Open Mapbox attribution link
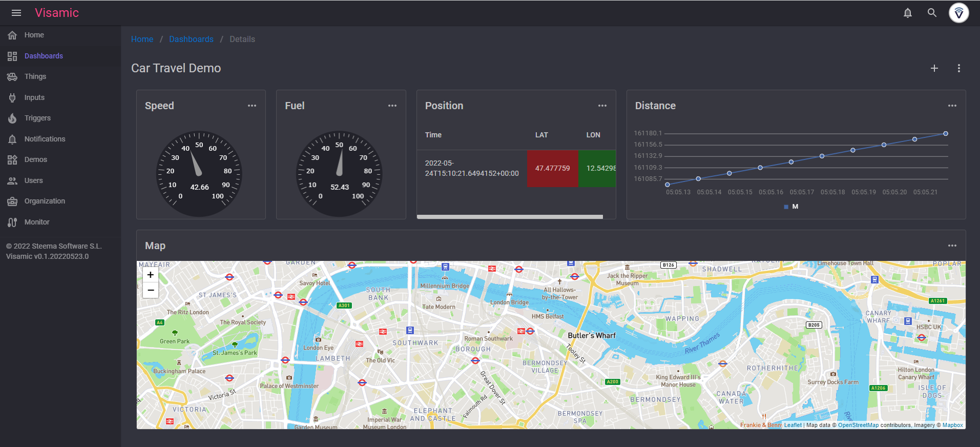980x447 pixels. coord(953,425)
